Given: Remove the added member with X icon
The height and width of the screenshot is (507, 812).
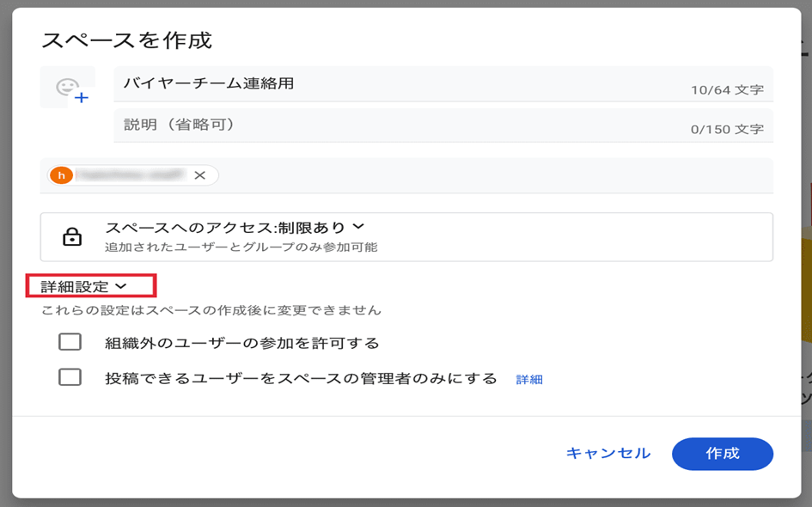Looking at the screenshot, I should tap(199, 175).
